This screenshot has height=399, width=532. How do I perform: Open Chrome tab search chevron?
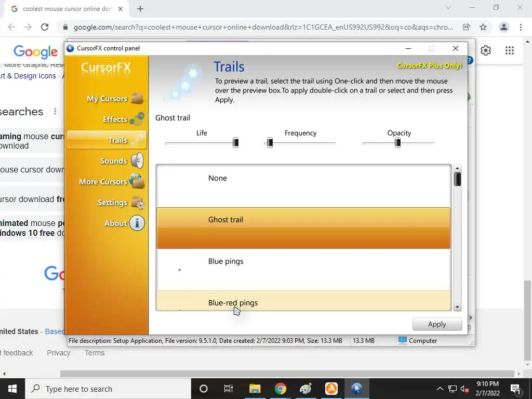[x=448, y=7]
